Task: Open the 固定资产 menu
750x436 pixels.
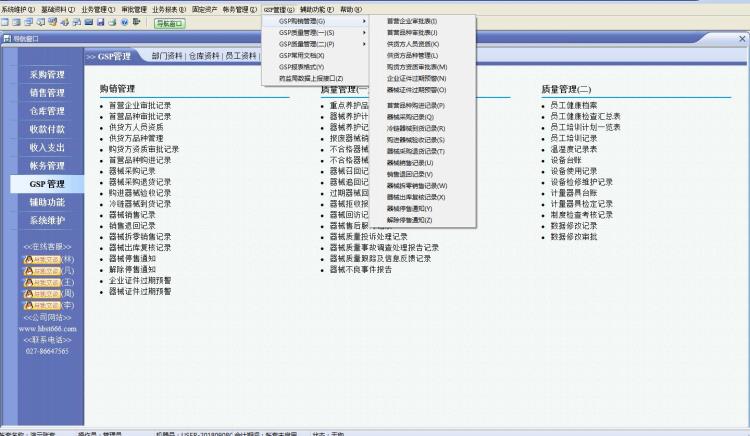Action: click(x=204, y=9)
